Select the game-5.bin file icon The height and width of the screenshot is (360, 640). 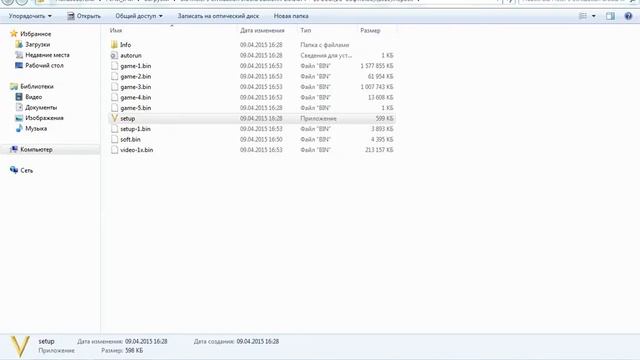(x=114, y=108)
